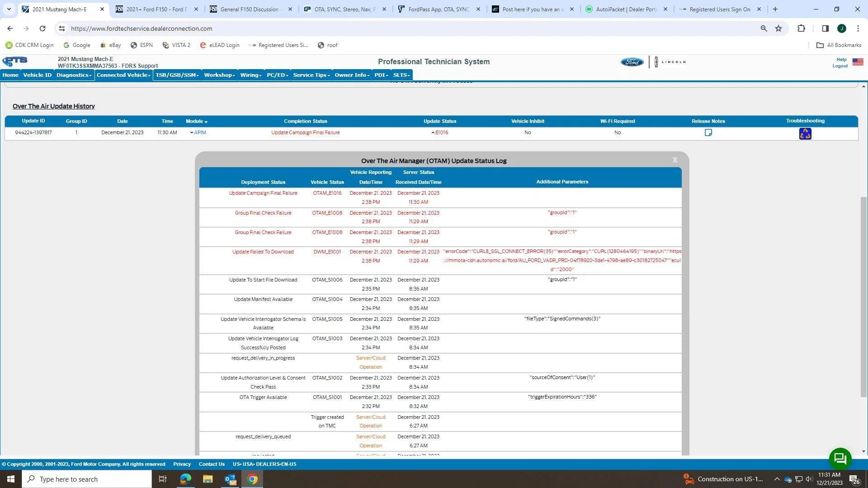This screenshot has width=868, height=488.
Task: Toggle the Chrome side panel icon
Action: [825, 28]
